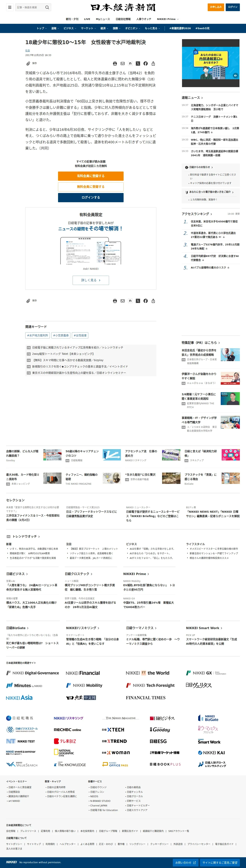Share to X from the top share bar

[138, 63]
